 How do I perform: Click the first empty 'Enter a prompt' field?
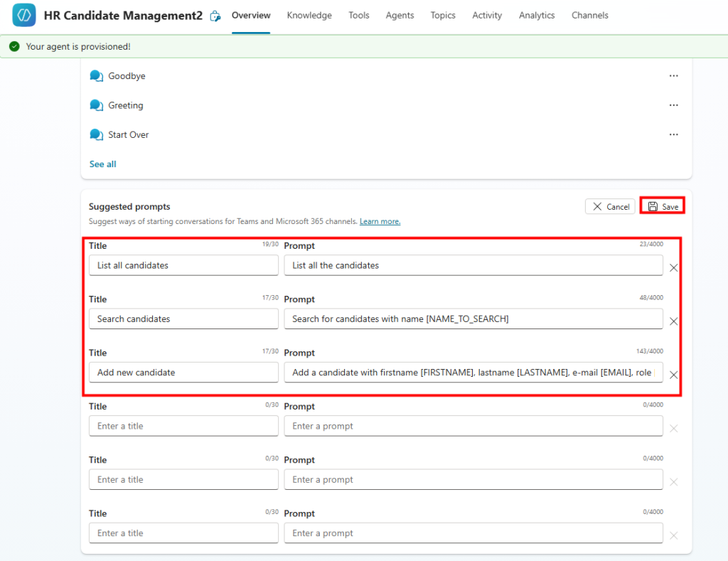pyautogui.click(x=473, y=426)
